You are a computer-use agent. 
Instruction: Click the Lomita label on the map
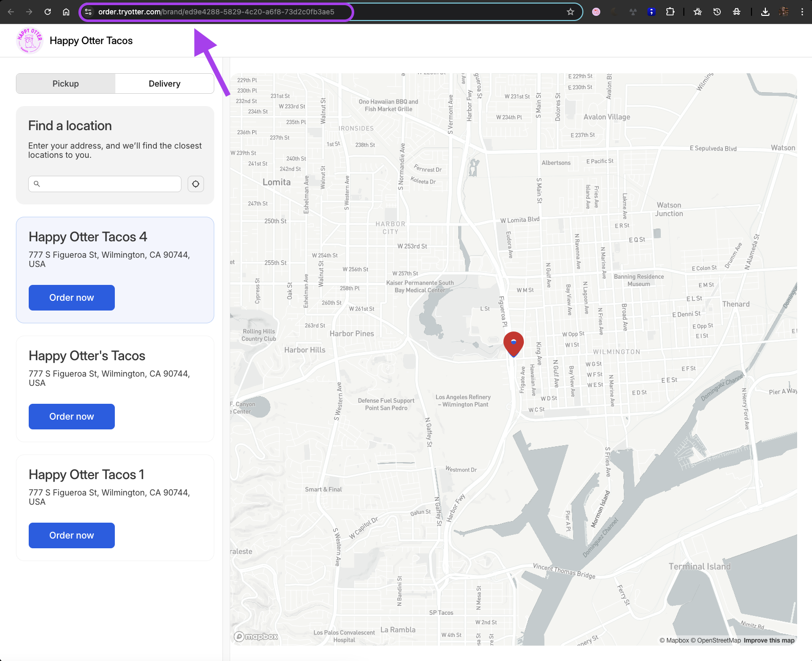coord(276,182)
